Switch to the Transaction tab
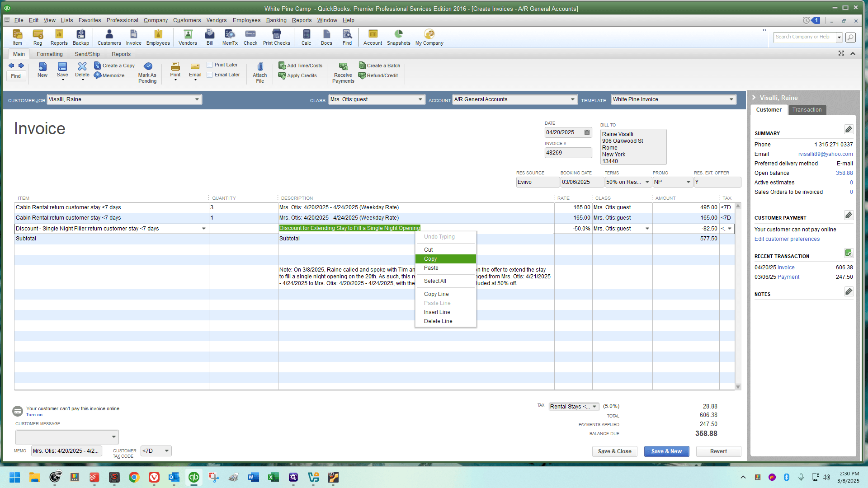Viewport: 868px width, 488px height. (807, 110)
